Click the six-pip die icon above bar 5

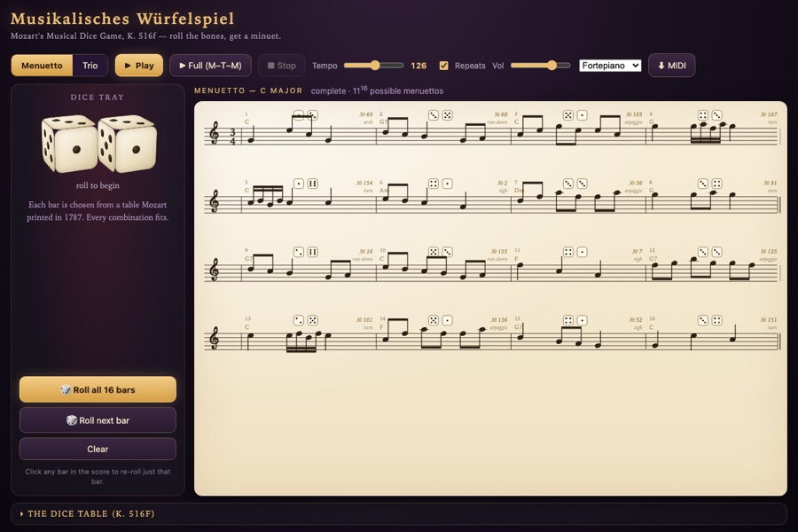pyautogui.click(x=312, y=184)
